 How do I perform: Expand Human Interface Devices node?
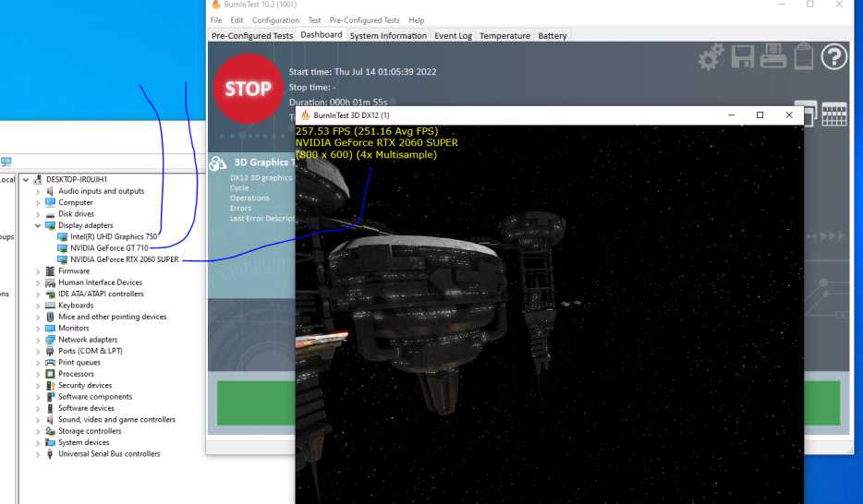point(38,283)
